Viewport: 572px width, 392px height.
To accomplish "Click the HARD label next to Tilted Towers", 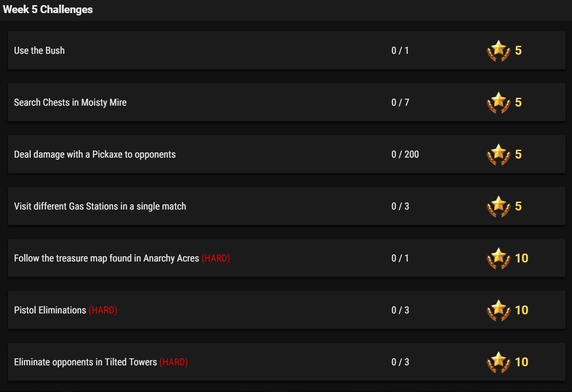I will click(x=174, y=362).
